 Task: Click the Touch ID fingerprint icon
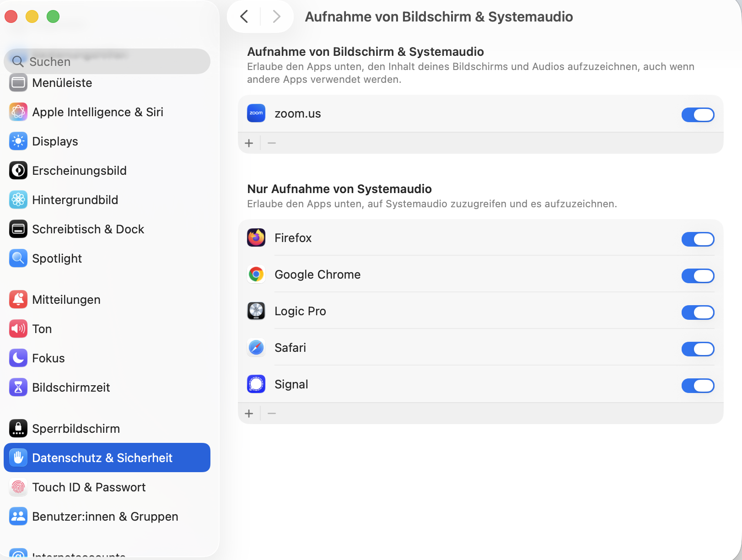coord(18,487)
